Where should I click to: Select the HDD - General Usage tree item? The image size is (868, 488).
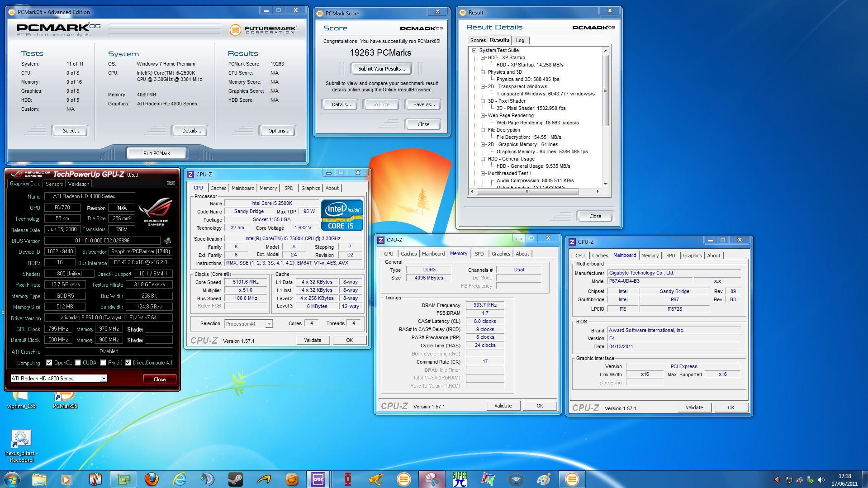click(511, 159)
